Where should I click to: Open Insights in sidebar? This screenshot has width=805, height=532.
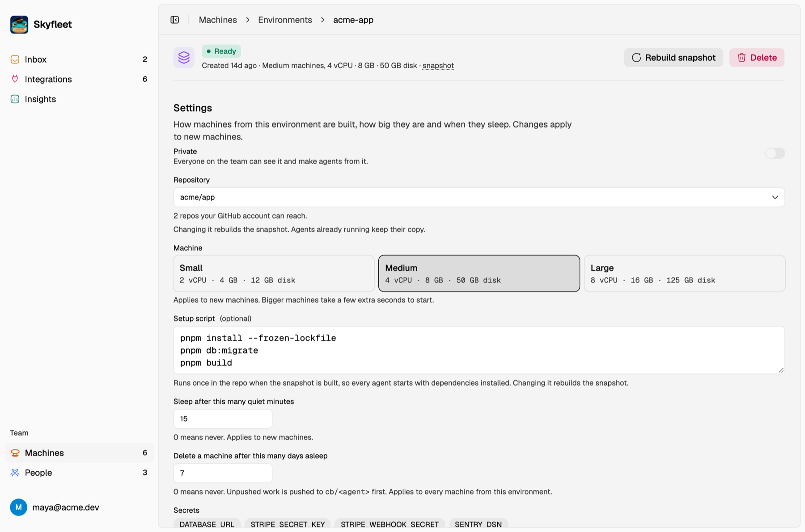pyautogui.click(x=79, y=99)
